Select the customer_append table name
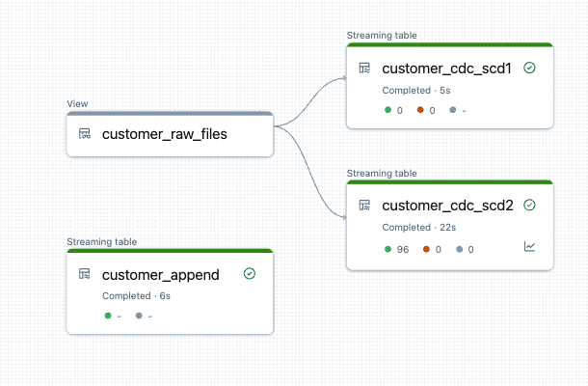588x386 pixels. 161,274
